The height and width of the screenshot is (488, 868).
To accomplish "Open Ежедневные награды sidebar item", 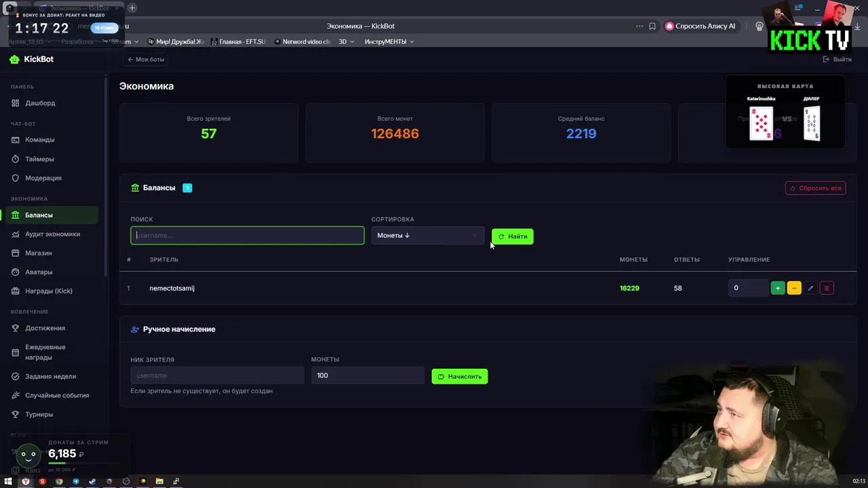I will tap(52, 352).
